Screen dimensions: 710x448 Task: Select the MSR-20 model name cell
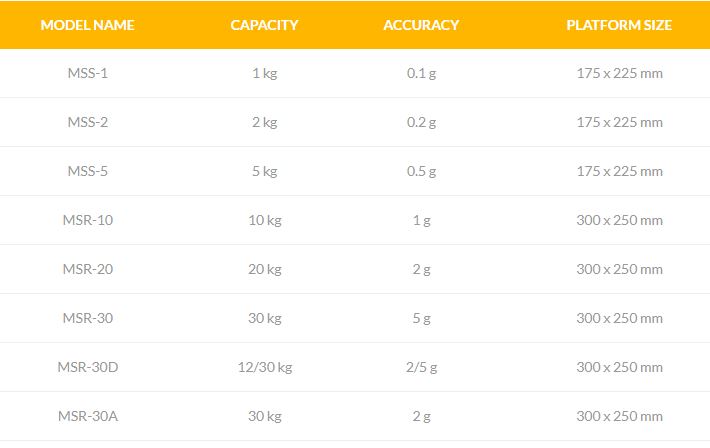(x=87, y=269)
